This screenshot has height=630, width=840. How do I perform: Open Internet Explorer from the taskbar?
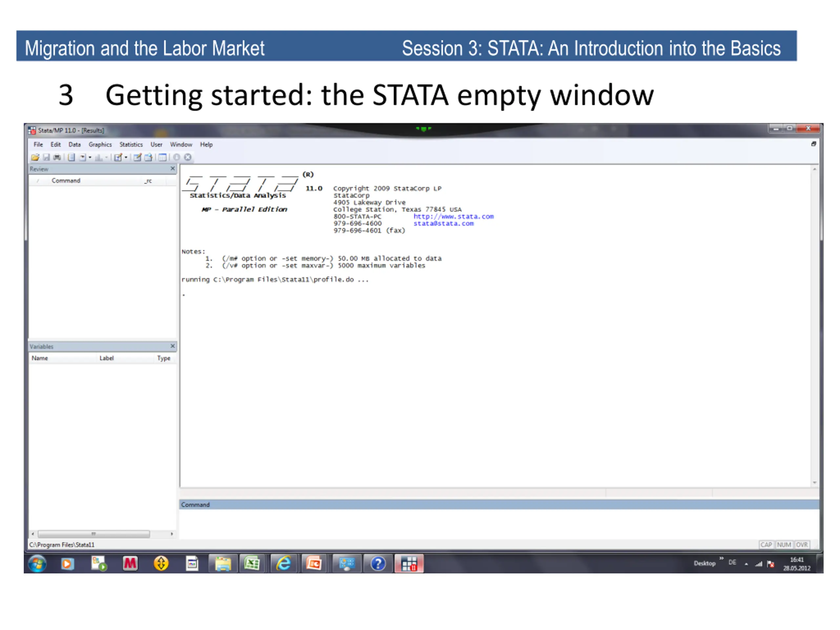(284, 563)
